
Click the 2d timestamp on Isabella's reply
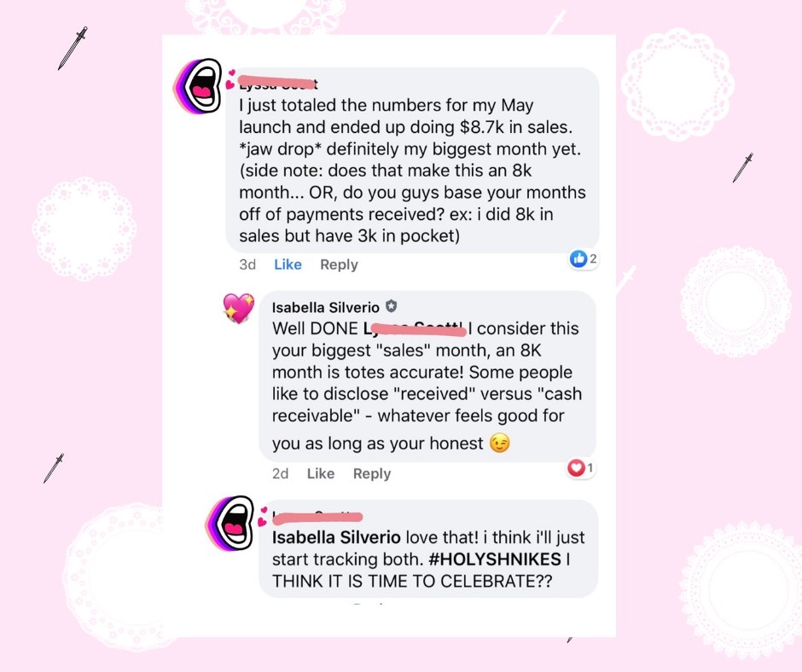click(281, 473)
